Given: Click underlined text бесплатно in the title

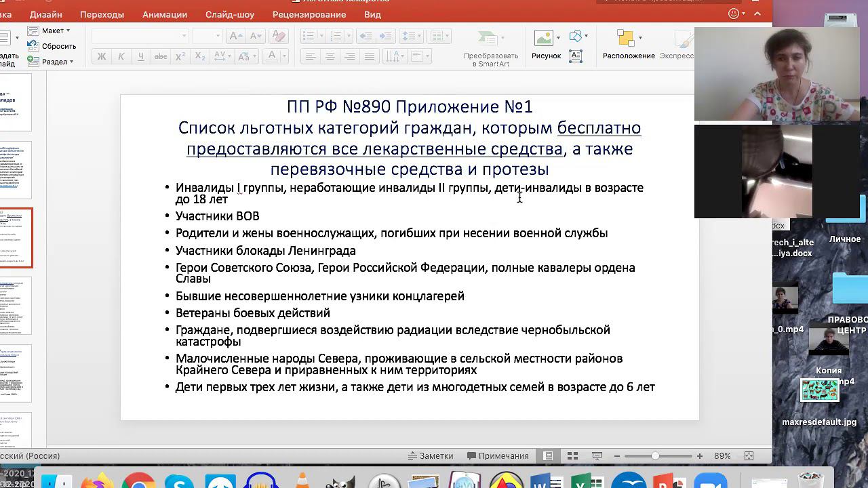Looking at the screenshot, I should click(x=599, y=128).
